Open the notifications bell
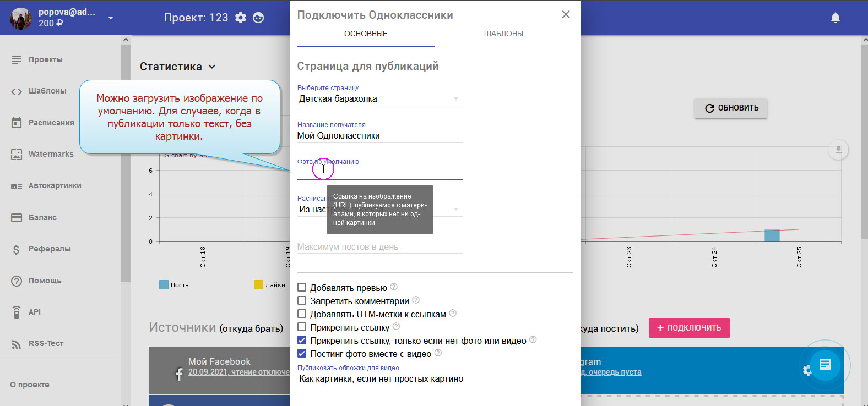Image resolution: width=868 pixels, height=406 pixels. point(835,18)
